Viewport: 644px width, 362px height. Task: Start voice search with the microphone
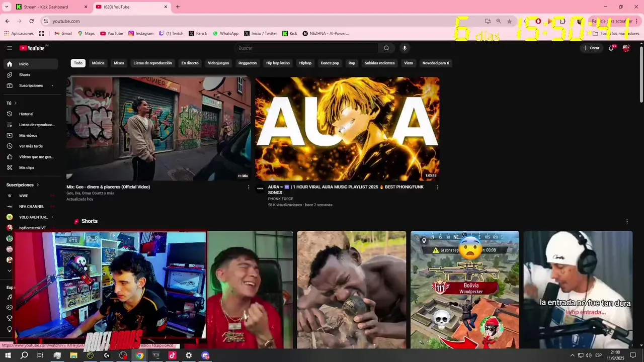point(405,48)
